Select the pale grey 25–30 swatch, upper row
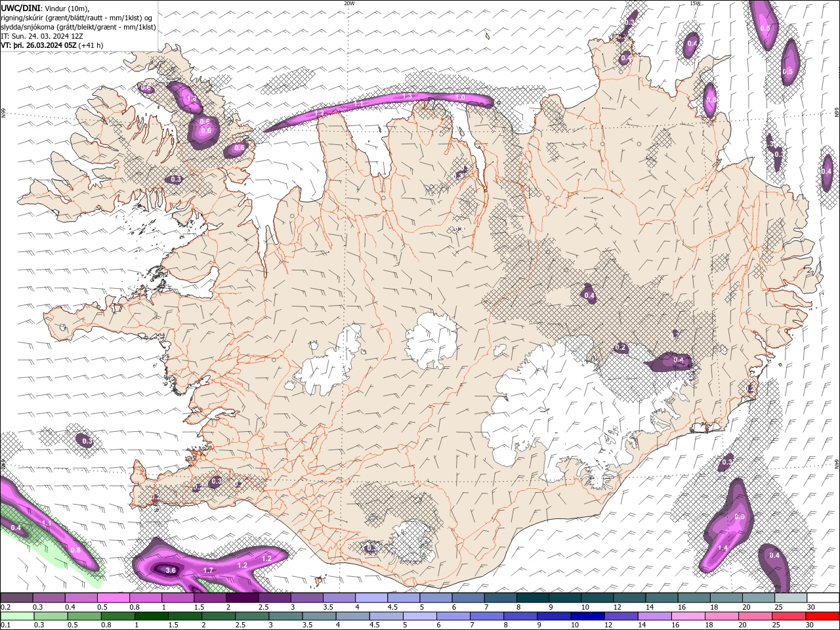This screenshot has height=630, width=840. 791,598
